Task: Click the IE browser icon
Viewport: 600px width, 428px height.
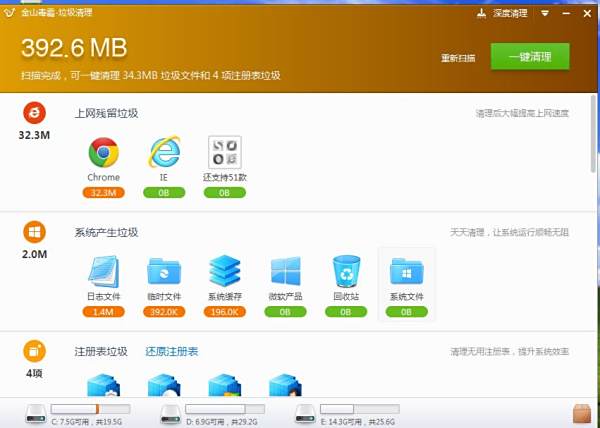Action: point(164,152)
